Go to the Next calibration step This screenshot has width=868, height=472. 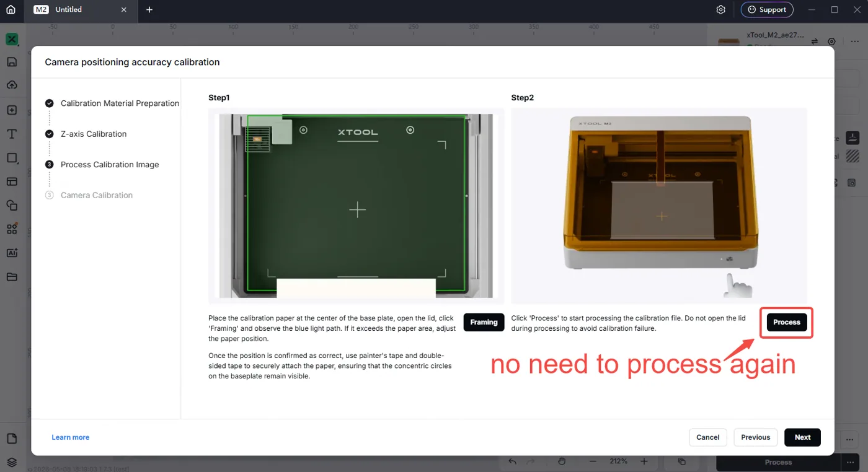point(802,437)
